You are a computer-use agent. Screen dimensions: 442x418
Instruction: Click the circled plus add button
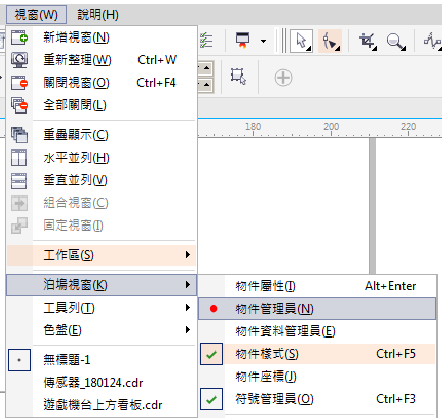(283, 78)
